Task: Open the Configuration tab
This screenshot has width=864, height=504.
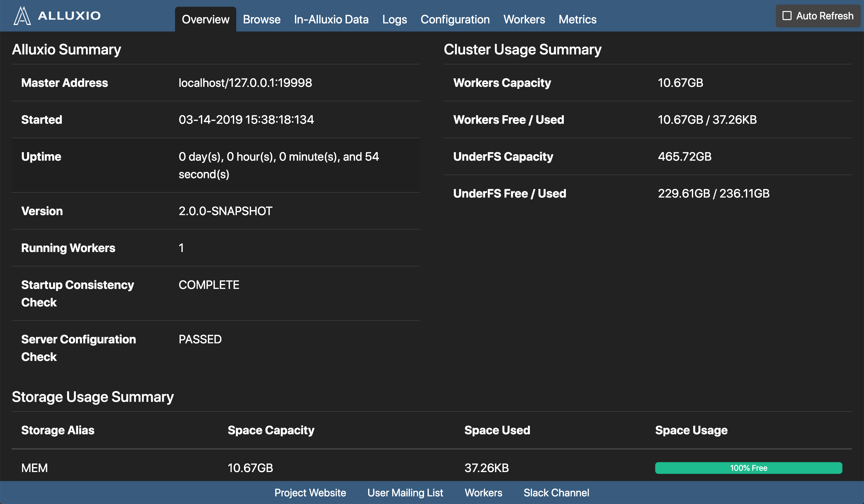Action: click(x=455, y=19)
